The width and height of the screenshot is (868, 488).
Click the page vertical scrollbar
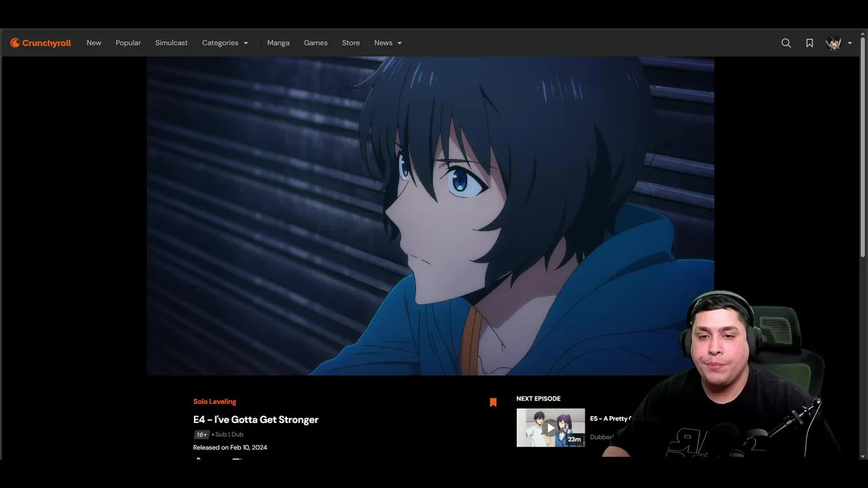tap(863, 146)
